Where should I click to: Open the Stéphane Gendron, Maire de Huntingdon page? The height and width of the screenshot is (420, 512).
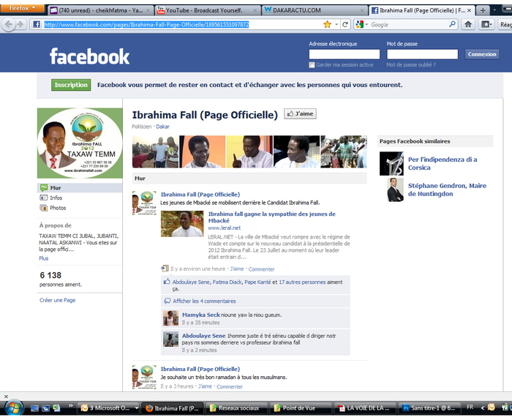[x=447, y=190]
